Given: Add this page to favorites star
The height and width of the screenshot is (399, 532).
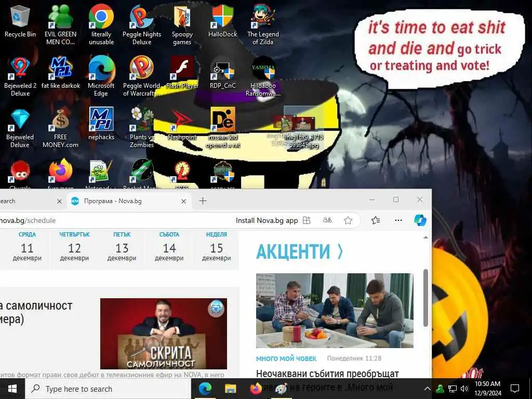Looking at the screenshot, I should pos(348,220).
